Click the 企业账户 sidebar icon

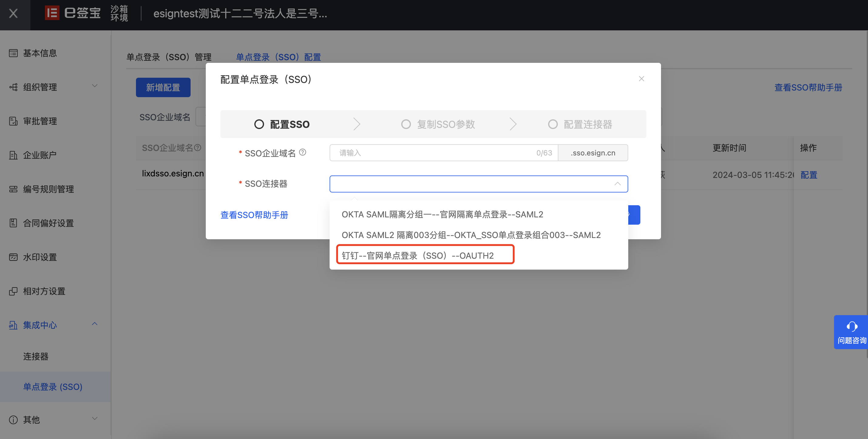pyautogui.click(x=13, y=155)
